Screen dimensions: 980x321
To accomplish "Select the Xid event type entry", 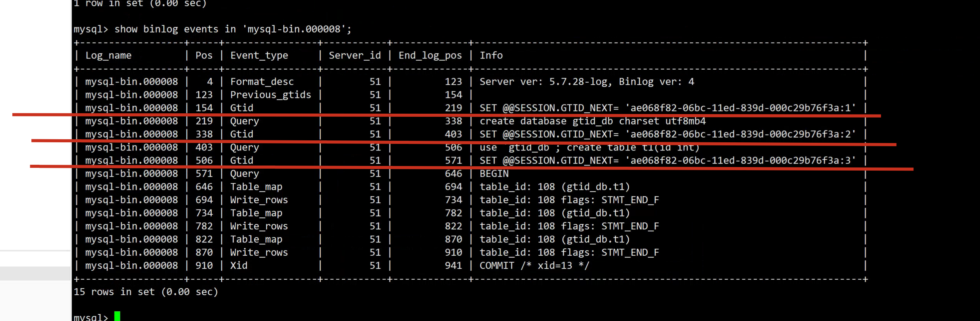I will [238, 266].
